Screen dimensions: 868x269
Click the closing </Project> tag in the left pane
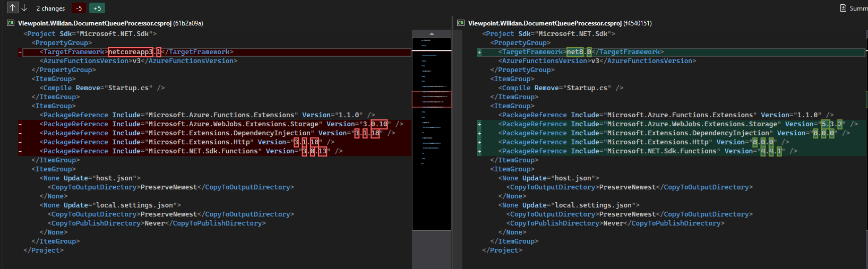click(44, 250)
